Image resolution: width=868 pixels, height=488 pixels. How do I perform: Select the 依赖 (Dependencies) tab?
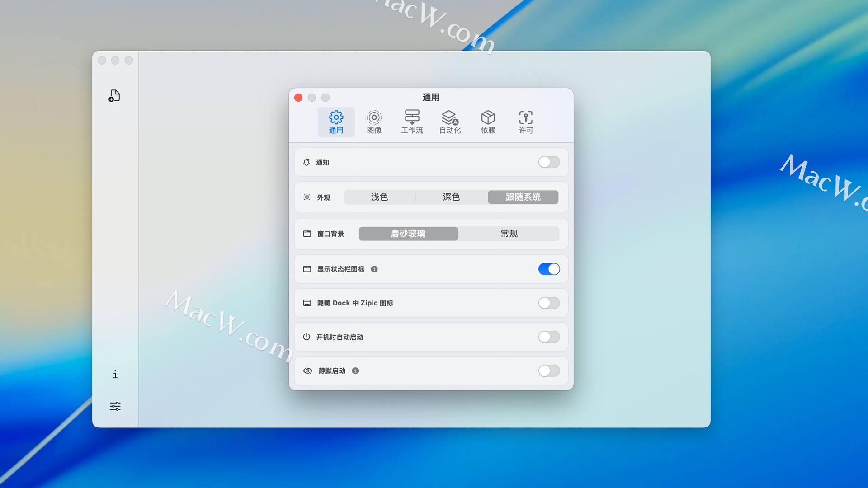(488, 122)
